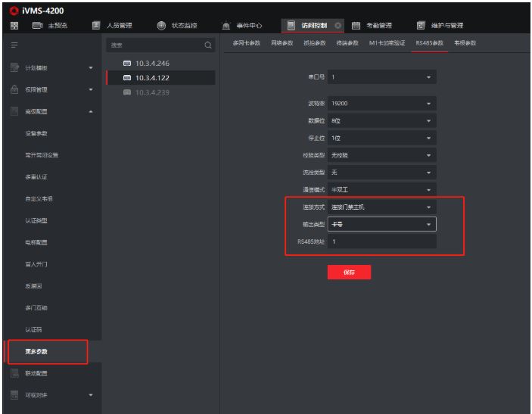The width and height of the screenshot is (532, 414).
Task: Open the connection method (连接方式) dropdown
Action: point(381,207)
